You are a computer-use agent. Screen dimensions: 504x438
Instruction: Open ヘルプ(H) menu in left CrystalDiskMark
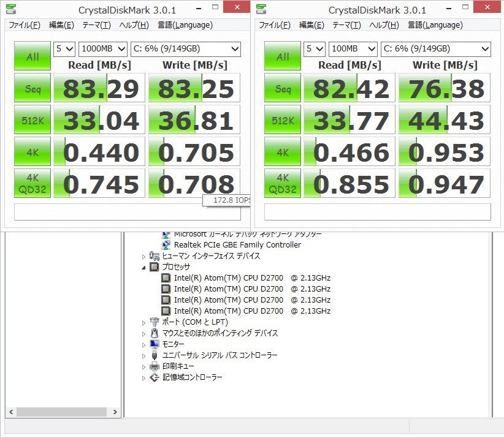coord(134,25)
